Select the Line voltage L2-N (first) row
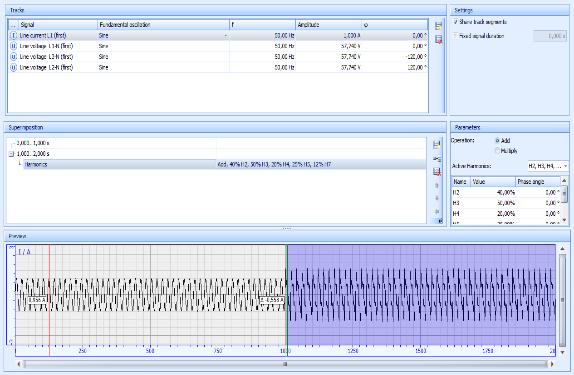This screenshot has height=375, width=574. click(x=218, y=67)
